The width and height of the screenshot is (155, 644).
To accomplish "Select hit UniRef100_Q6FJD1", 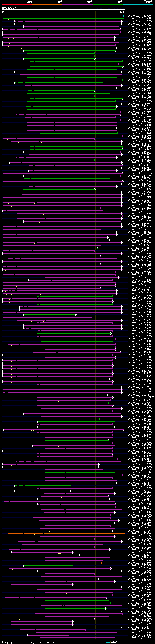I will [x=139, y=581].
